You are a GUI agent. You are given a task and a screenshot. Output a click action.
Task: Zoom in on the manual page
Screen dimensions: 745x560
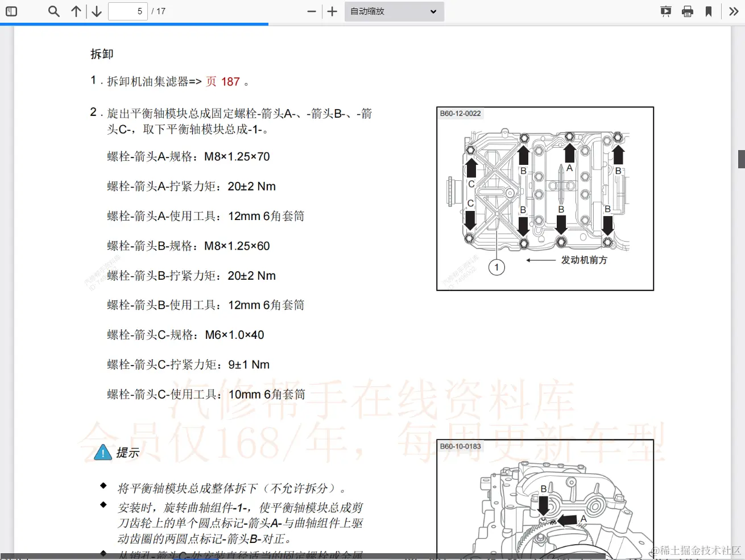click(x=332, y=11)
